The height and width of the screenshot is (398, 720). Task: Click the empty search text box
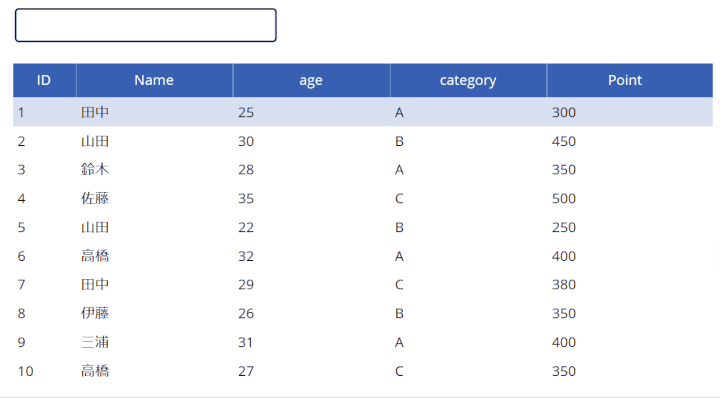[x=146, y=25]
